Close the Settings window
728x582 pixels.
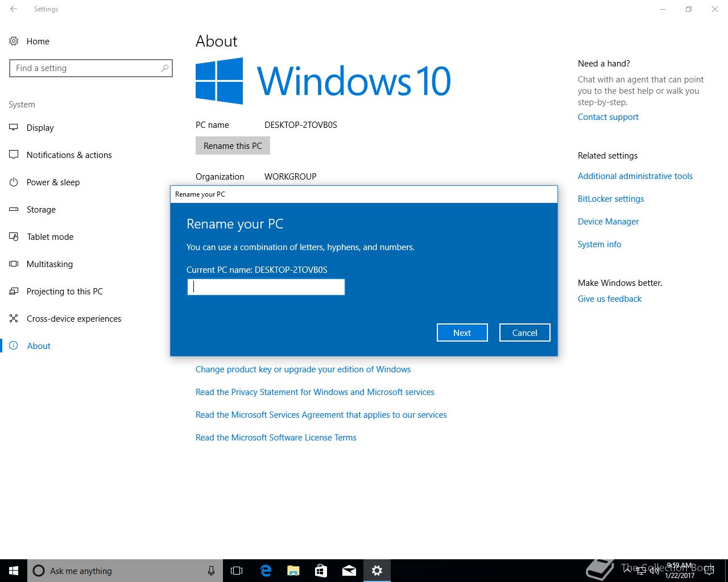click(x=715, y=9)
